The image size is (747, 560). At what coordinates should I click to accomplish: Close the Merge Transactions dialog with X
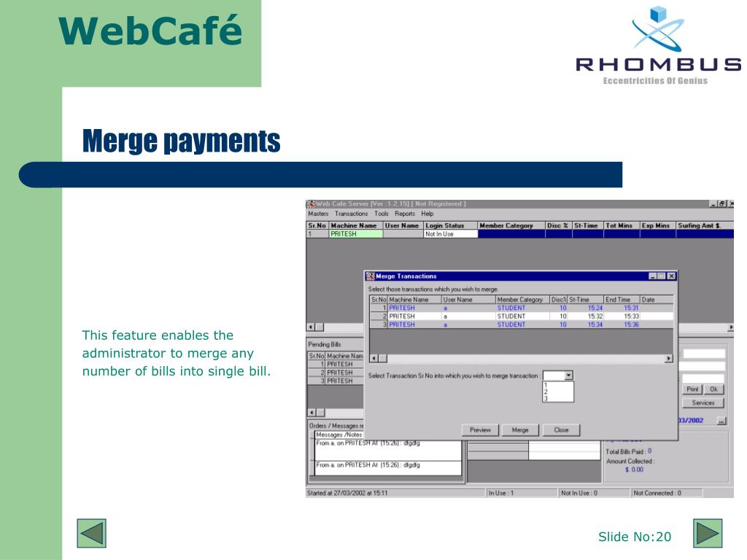tap(671, 276)
